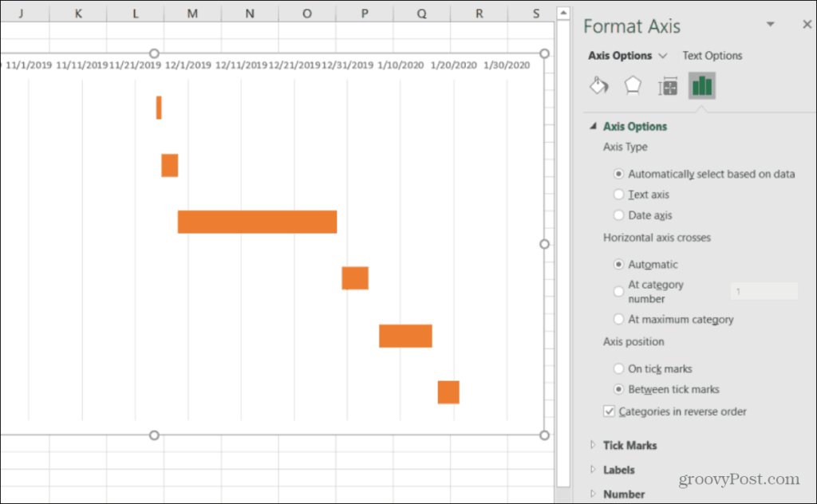Click the 12/1/2019 axis label

188,65
